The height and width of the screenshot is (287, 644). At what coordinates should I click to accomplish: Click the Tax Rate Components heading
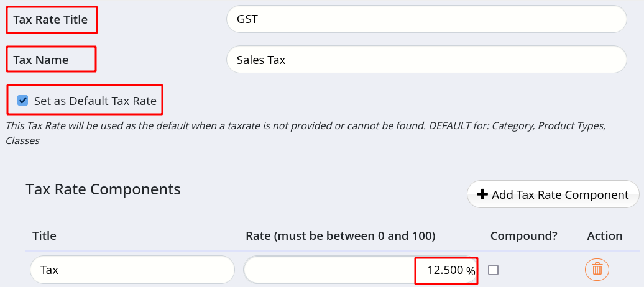click(x=103, y=189)
